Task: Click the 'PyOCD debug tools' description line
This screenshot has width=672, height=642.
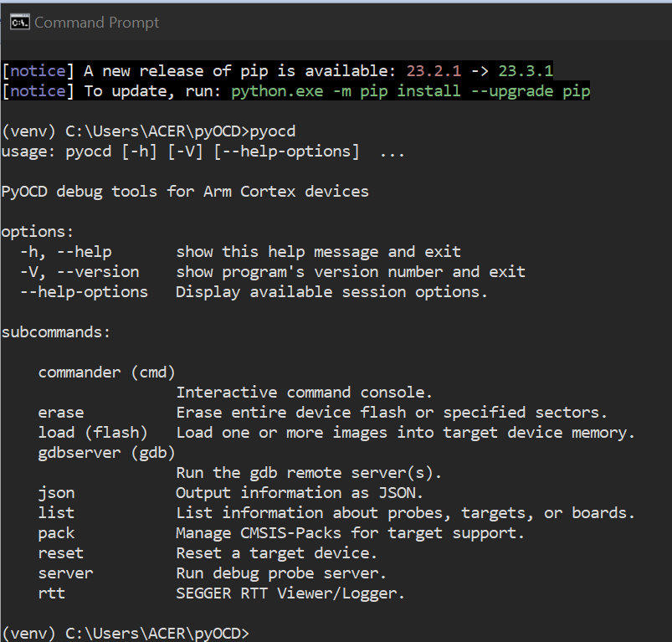Action: pyautogui.click(x=185, y=192)
